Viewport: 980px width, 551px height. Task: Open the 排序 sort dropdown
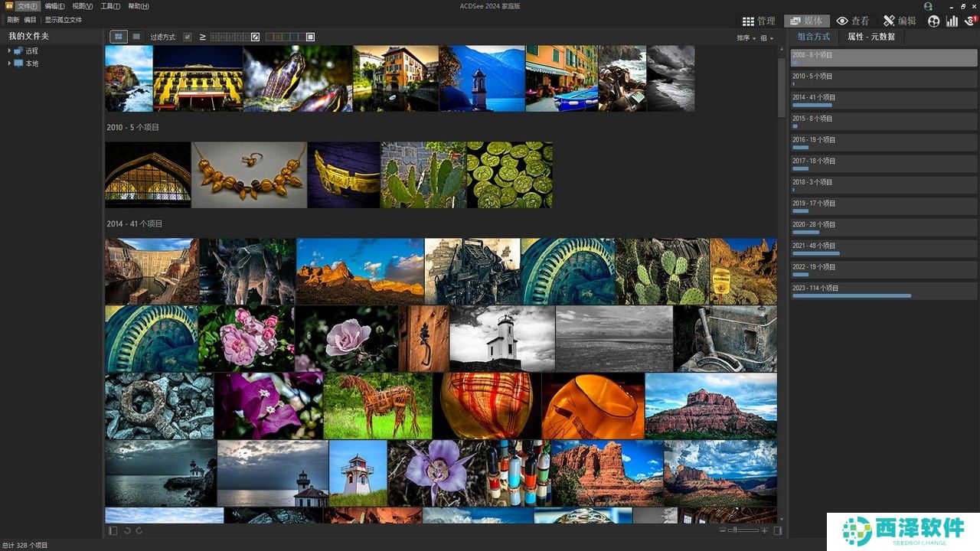pyautogui.click(x=746, y=37)
